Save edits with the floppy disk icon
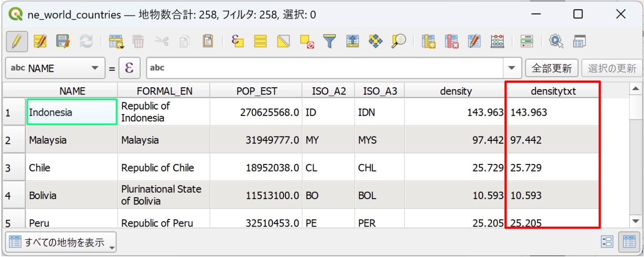This screenshot has height=257, width=644. click(x=63, y=42)
